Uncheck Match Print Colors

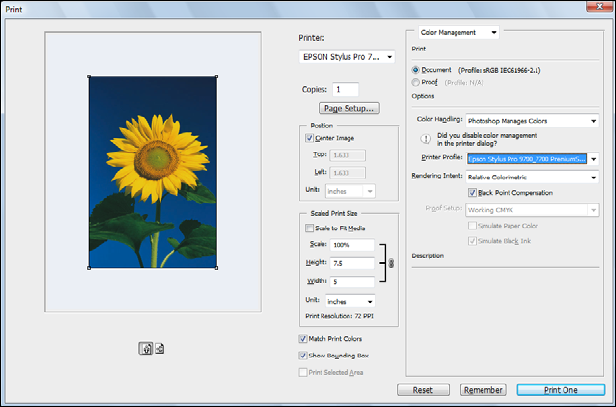(303, 339)
